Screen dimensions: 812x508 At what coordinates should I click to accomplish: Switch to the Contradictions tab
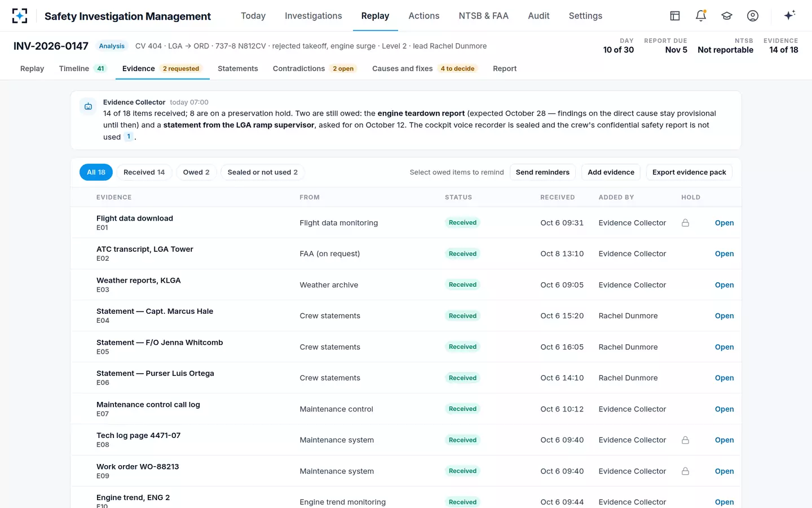[x=315, y=68]
